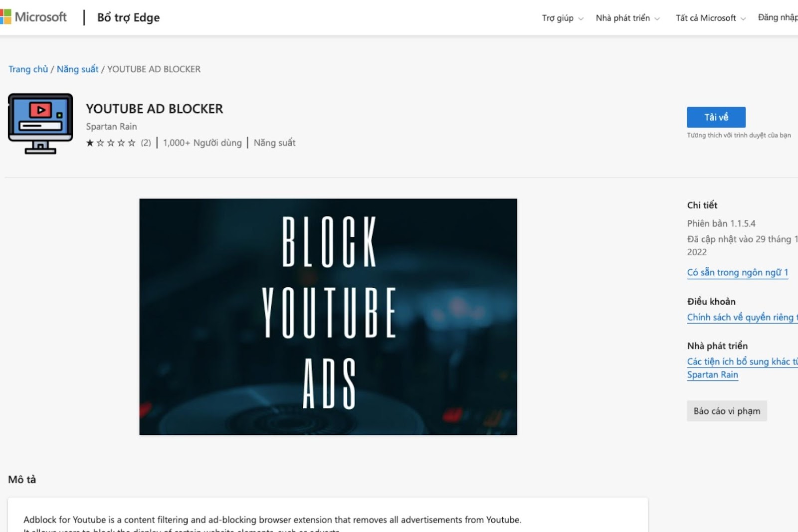Open Chính sách về quyền riêng tư link
The image size is (798, 532).
pos(742,317)
